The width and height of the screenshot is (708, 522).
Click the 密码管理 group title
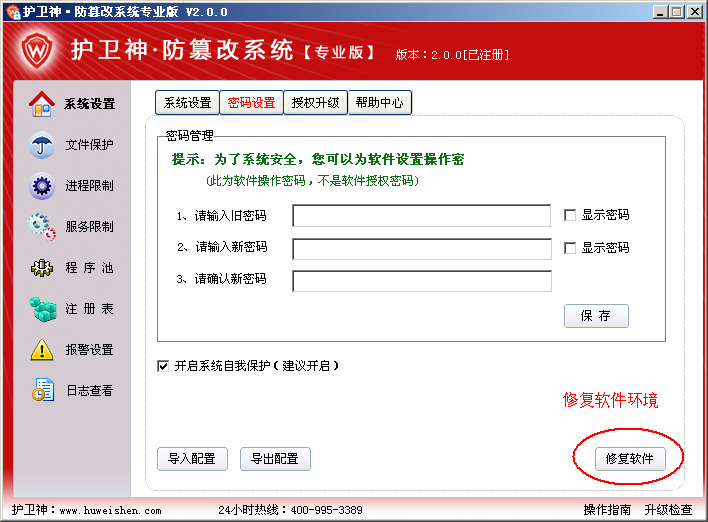(x=189, y=135)
